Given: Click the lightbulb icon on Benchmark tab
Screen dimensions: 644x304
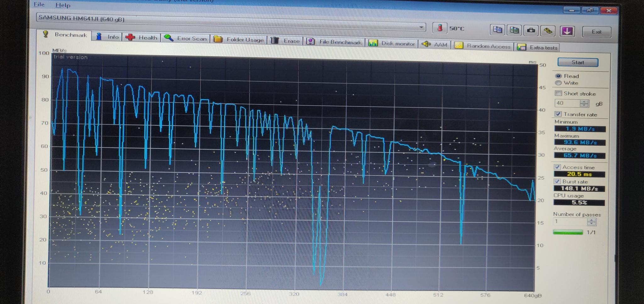Looking at the screenshot, I should point(46,34).
